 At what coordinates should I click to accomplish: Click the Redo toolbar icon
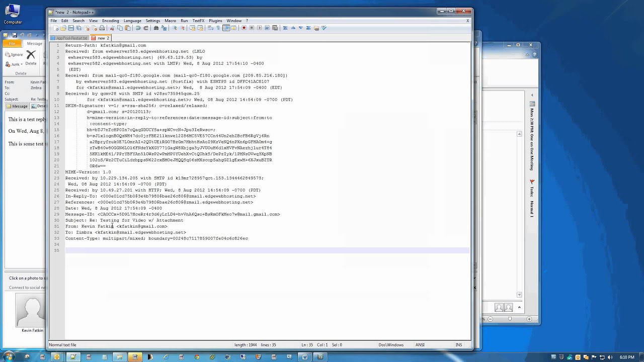pos(145,28)
